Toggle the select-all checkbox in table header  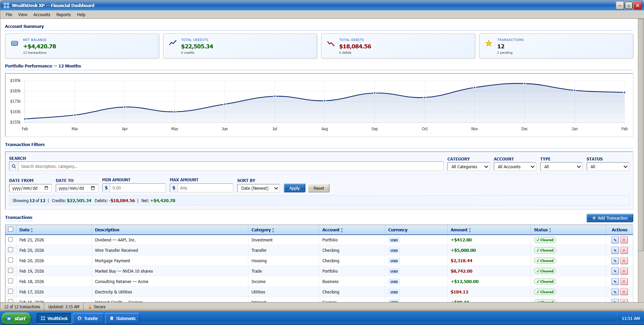pyautogui.click(x=10, y=229)
